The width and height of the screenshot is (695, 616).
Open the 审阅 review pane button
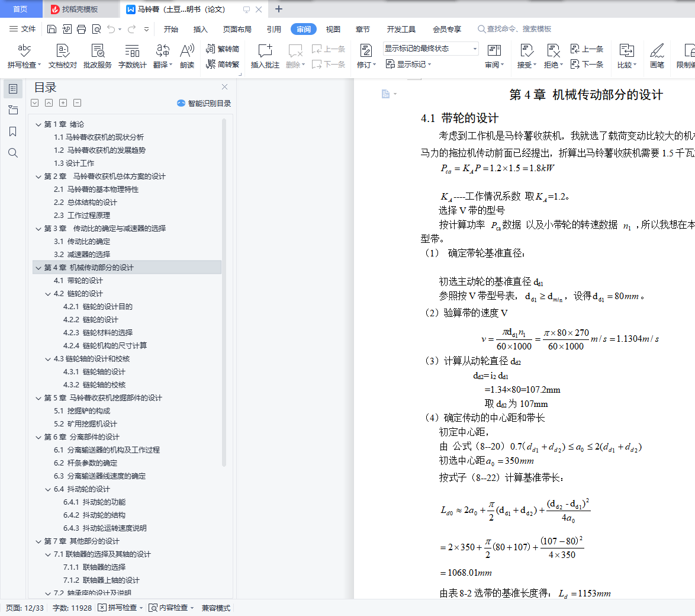point(494,56)
